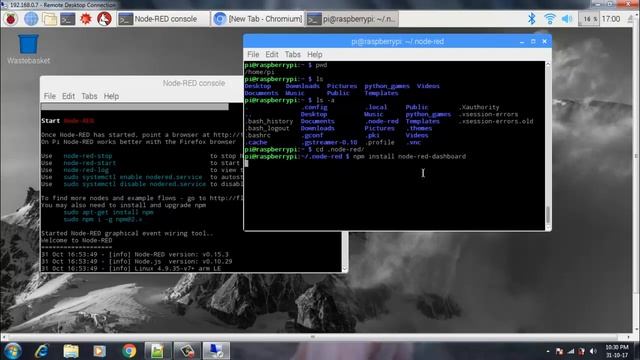The width and height of the screenshot is (640, 360).
Task: Open the Mathematica red star icon
Action: pyautogui.click(x=86, y=19)
